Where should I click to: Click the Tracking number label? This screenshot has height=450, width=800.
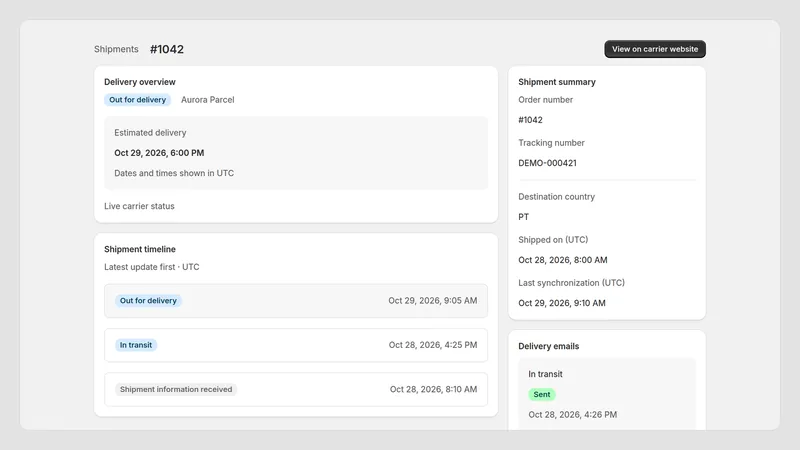(x=551, y=143)
